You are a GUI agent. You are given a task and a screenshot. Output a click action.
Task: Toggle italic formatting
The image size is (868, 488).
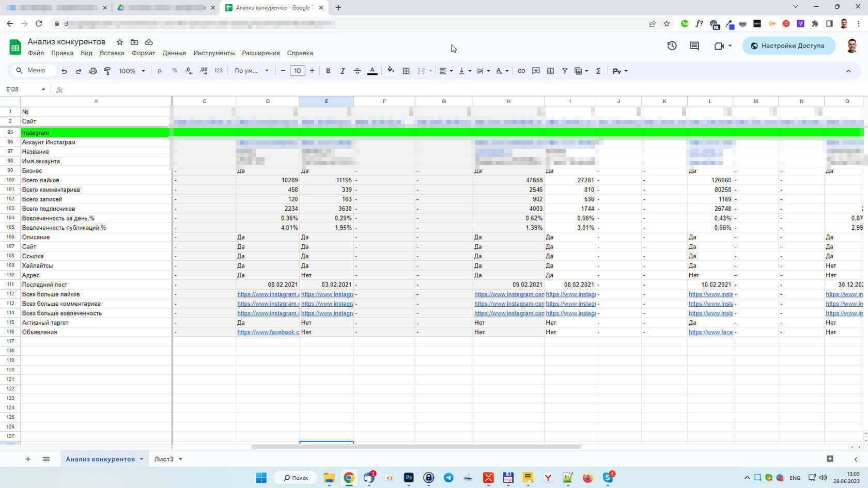click(343, 71)
